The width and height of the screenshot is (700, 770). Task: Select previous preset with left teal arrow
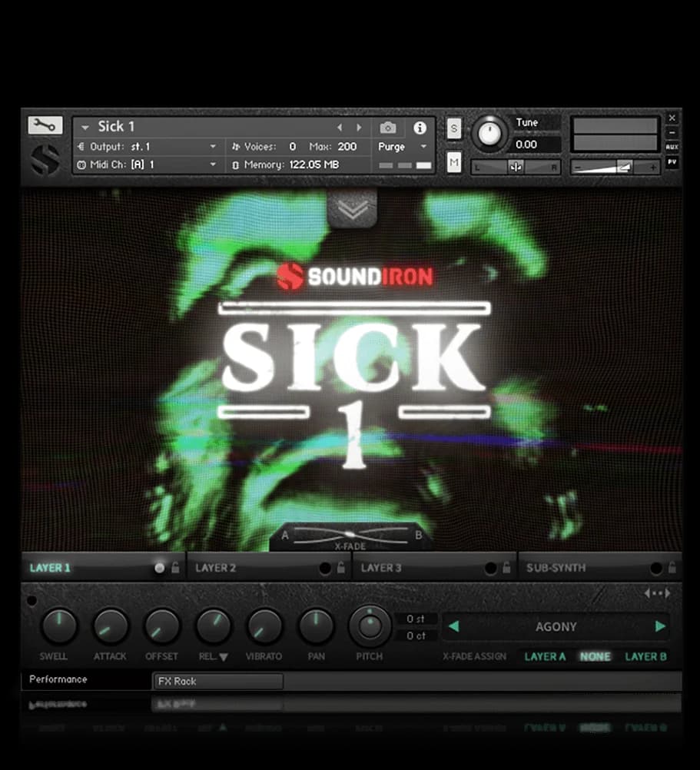click(x=453, y=626)
